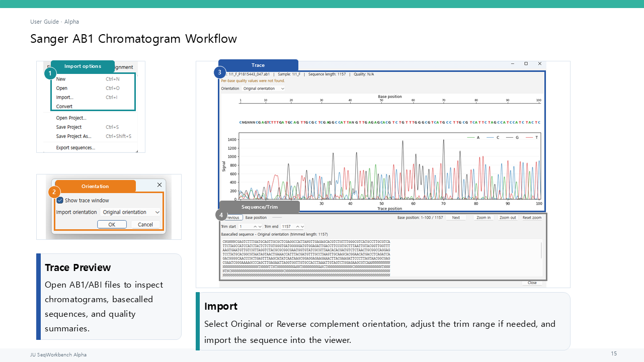Click the black G legend entry
The width and height of the screenshot is (644, 362).
512,137
